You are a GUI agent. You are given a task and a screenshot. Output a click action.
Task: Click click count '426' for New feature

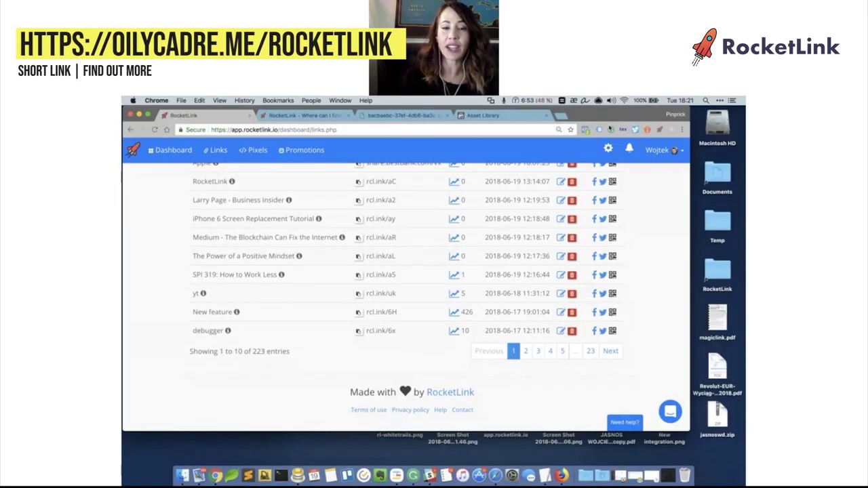pyautogui.click(x=467, y=312)
